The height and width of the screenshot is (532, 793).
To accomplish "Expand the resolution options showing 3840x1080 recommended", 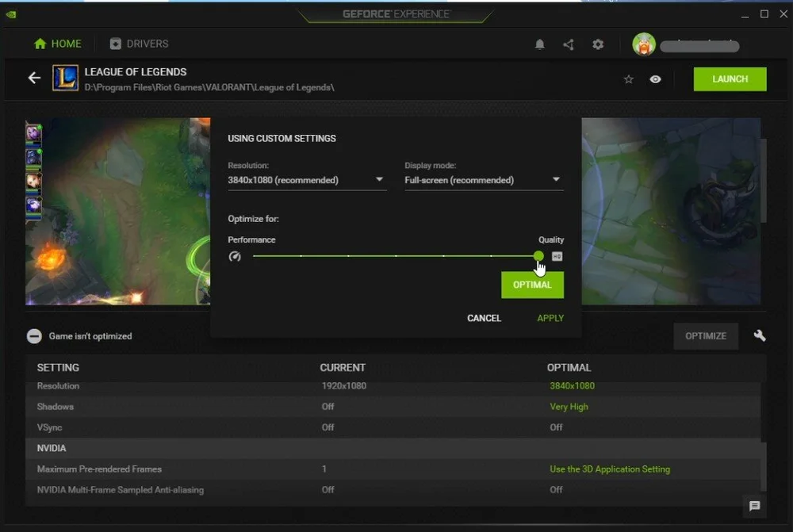I will pyautogui.click(x=379, y=180).
